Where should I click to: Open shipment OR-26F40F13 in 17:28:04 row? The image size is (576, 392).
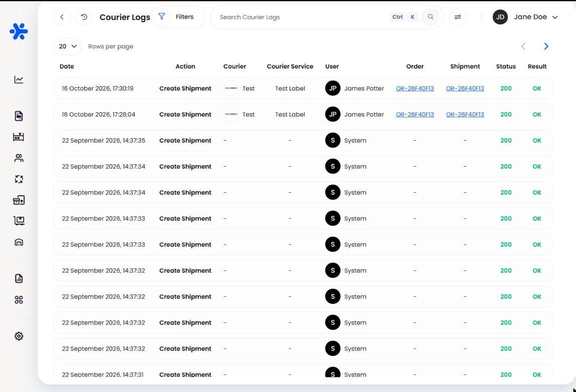465,115
